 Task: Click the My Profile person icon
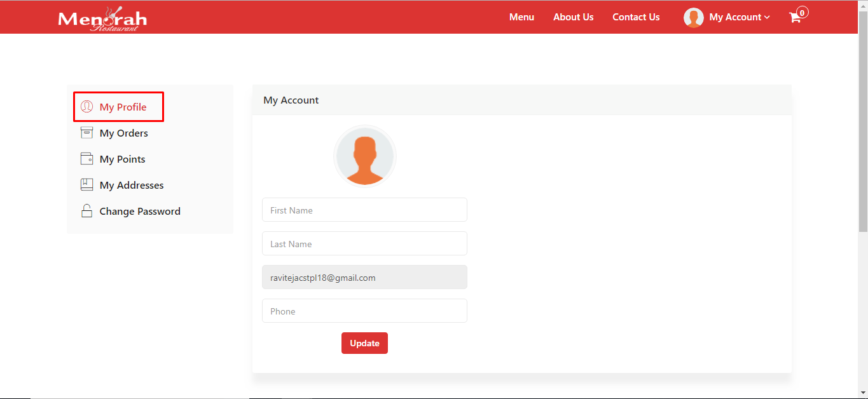[87, 107]
